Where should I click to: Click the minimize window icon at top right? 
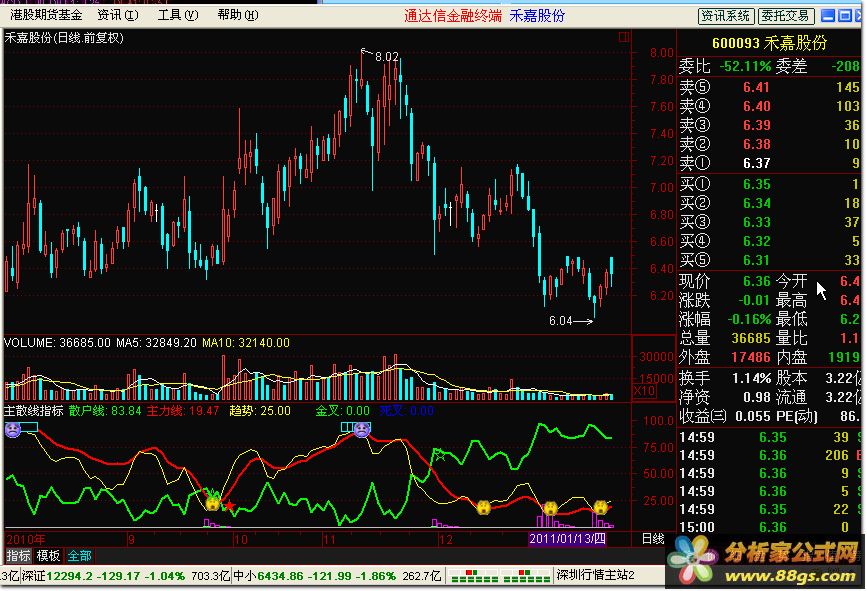tap(828, 15)
